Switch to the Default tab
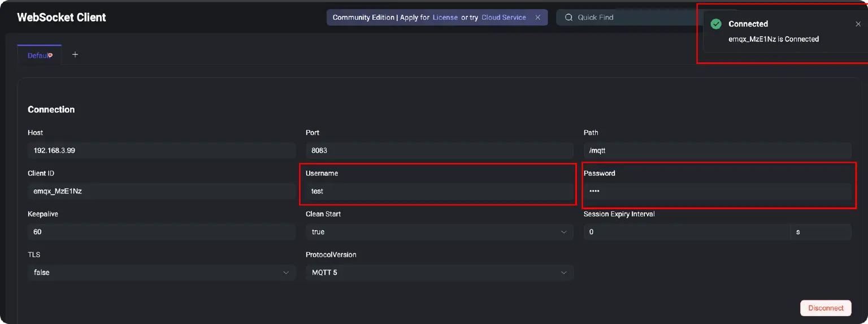 pyautogui.click(x=38, y=55)
